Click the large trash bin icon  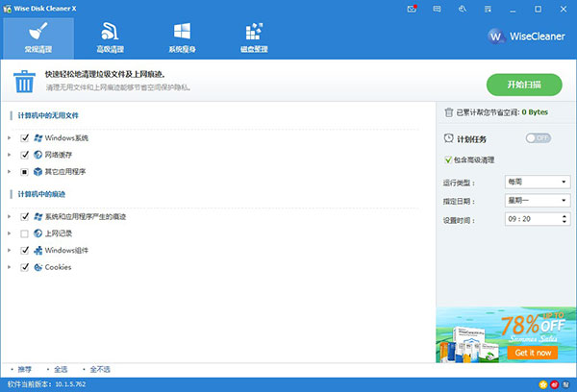[x=23, y=81]
